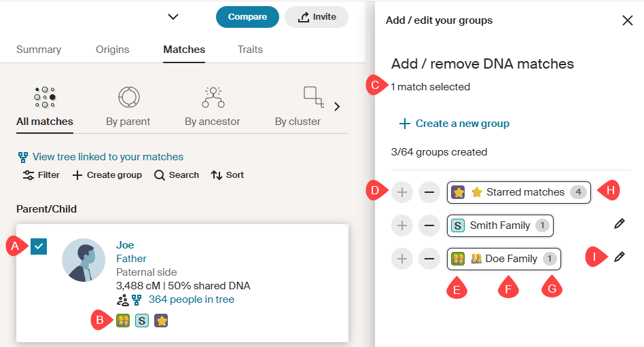Switch to the Origins tab
644x347 pixels.
click(112, 50)
